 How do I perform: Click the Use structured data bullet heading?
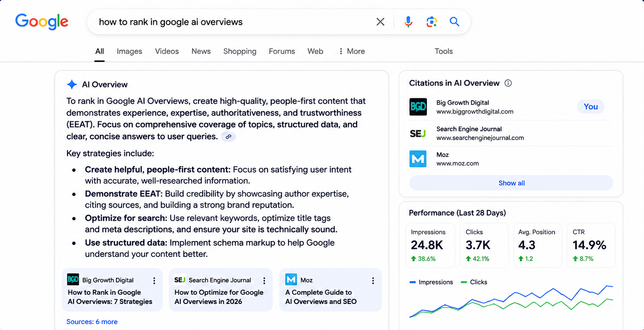tap(126, 242)
